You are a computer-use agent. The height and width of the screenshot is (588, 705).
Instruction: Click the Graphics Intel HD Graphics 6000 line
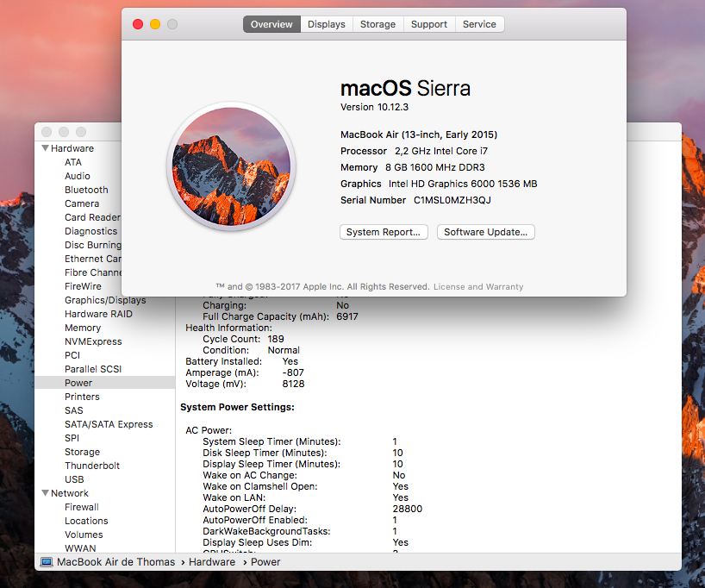439,184
